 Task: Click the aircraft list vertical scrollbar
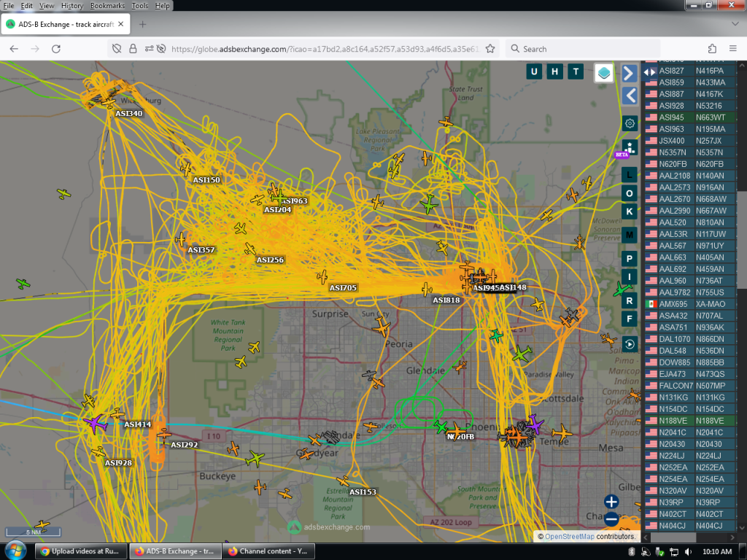[x=742, y=238]
